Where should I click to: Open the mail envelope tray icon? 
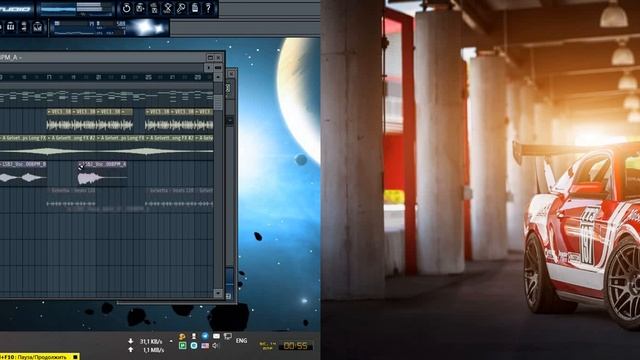pos(216,336)
